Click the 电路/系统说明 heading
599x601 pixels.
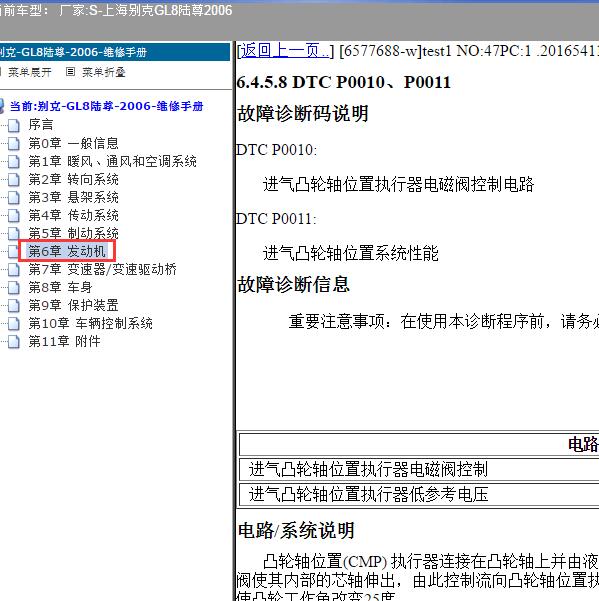(x=296, y=531)
